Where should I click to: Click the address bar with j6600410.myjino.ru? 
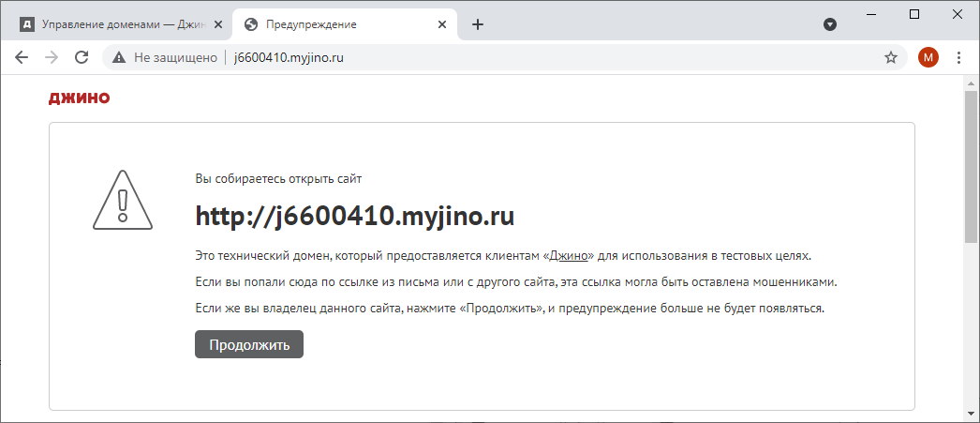coord(468,57)
